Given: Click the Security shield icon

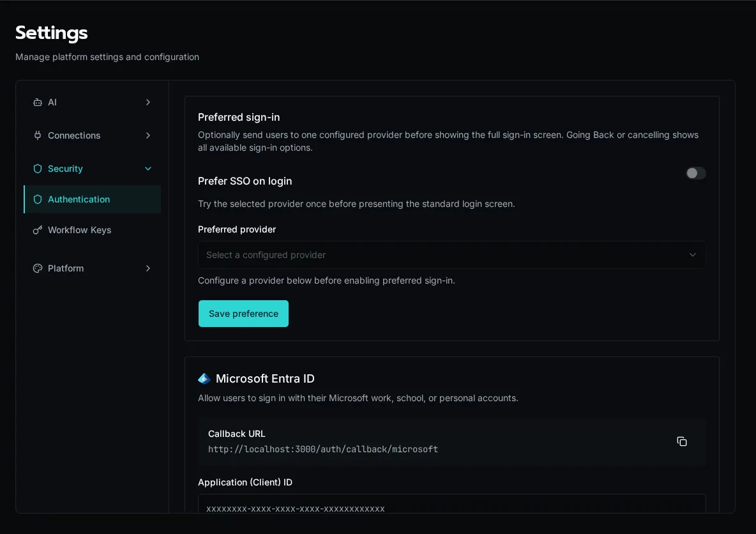Looking at the screenshot, I should tap(37, 169).
